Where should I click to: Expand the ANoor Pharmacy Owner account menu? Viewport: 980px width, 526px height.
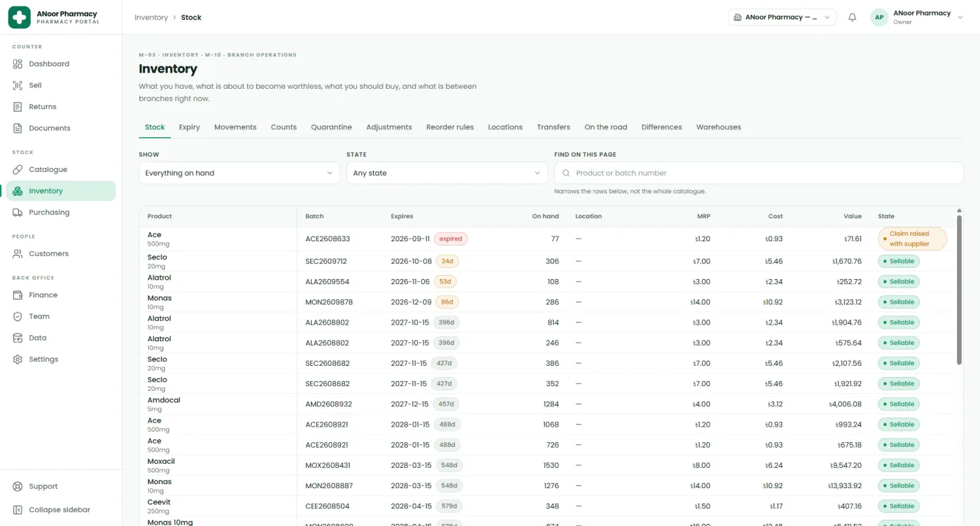click(x=917, y=17)
